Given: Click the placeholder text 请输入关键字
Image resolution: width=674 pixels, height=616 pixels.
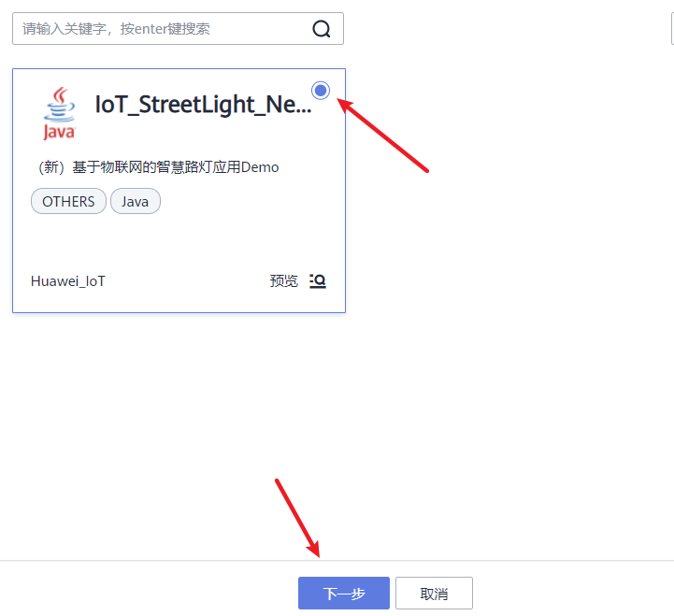Looking at the screenshot, I should pos(65,29).
